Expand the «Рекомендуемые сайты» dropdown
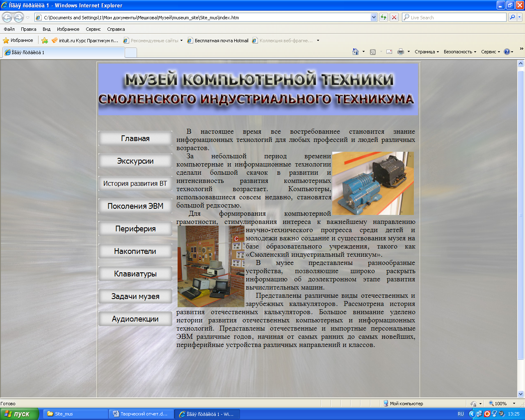This screenshot has width=525, height=420. (181, 41)
